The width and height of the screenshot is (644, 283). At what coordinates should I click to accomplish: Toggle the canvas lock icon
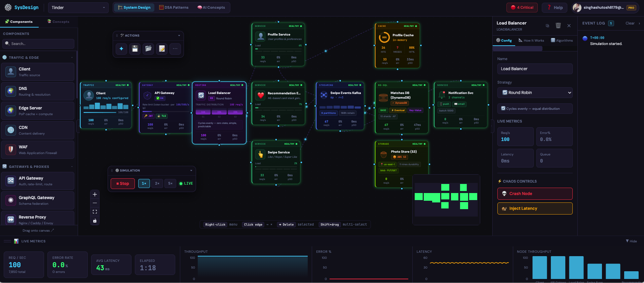95,221
